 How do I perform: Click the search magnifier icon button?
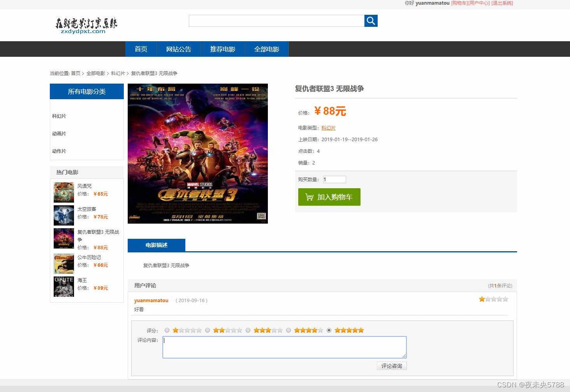point(371,21)
